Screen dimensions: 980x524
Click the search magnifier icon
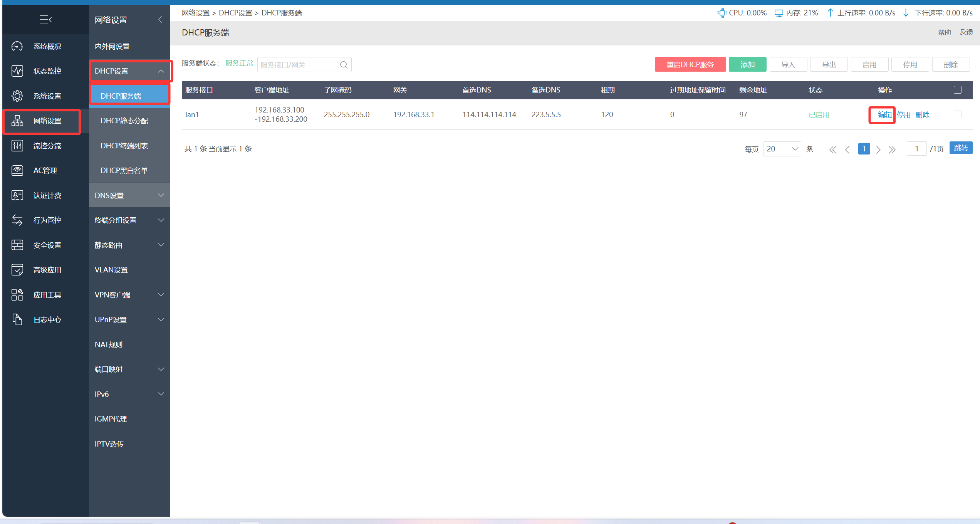[344, 65]
